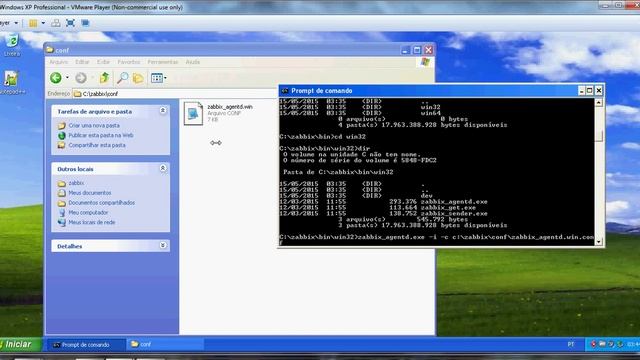Click the Meu computador icon in Outros locais

[x=62, y=213]
